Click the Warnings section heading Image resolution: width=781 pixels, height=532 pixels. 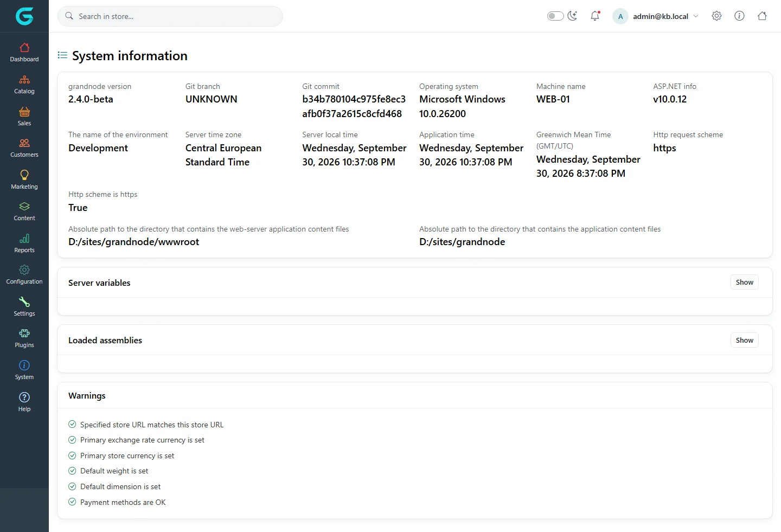point(87,396)
